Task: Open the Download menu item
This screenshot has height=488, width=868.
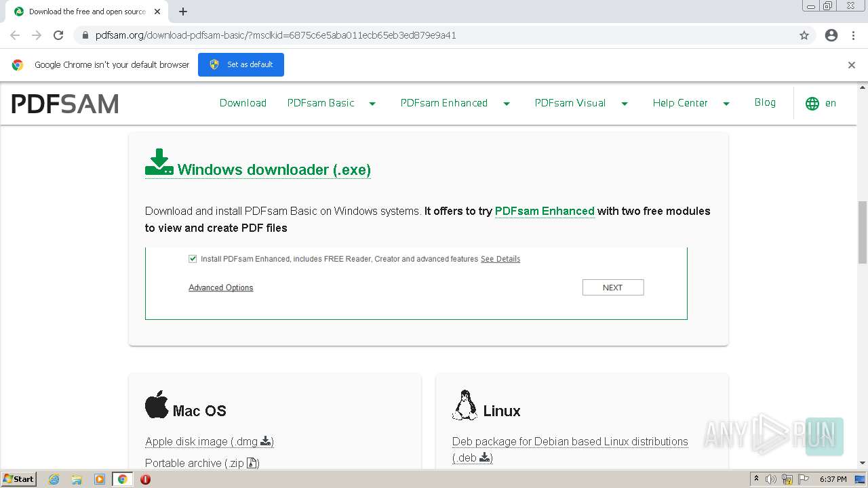Action: tap(243, 103)
